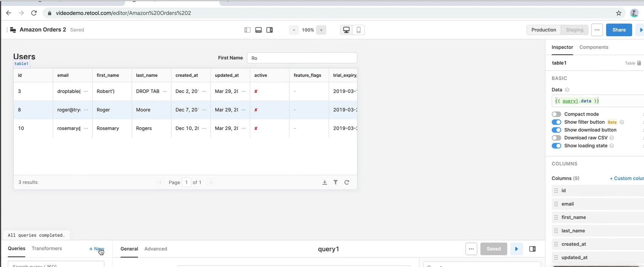Image resolution: width=644 pixels, height=267 pixels.
Task: Click the Share button
Action: coord(619,30)
